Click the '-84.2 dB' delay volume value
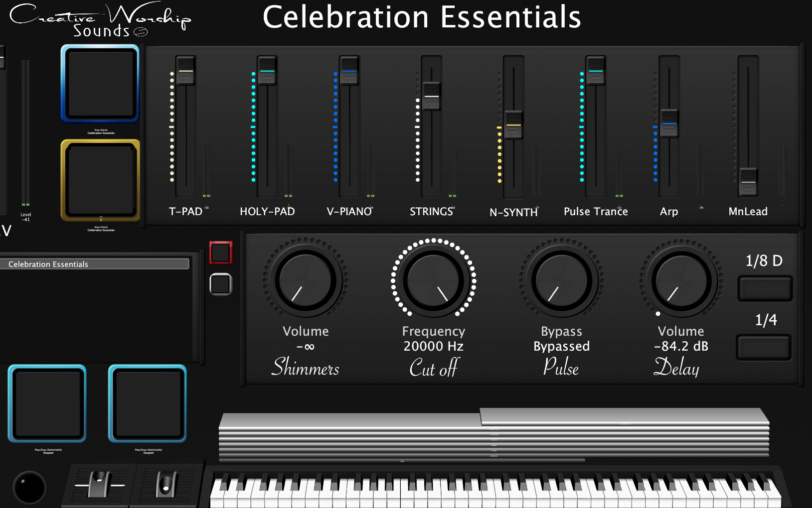The image size is (812, 508). [681, 346]
